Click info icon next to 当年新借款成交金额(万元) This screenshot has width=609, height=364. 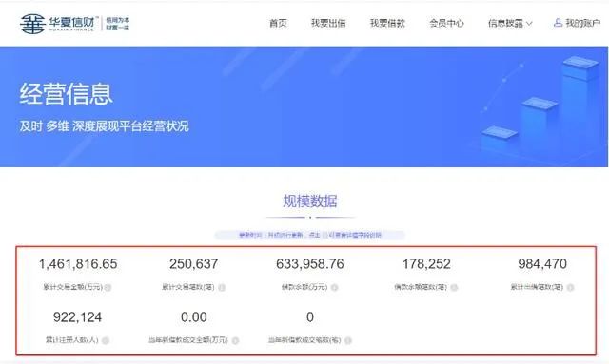[x=235, y=340]
